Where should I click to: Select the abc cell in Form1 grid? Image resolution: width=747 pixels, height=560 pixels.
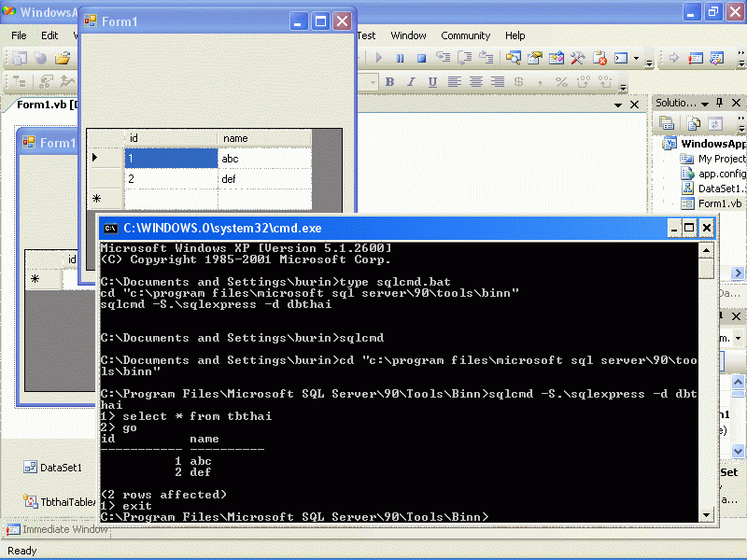click(265, 159)
